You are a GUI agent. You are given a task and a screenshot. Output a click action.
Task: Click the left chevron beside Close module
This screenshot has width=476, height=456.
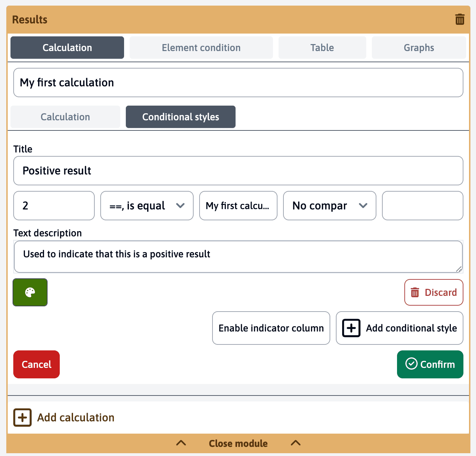[x=181, y=443]
